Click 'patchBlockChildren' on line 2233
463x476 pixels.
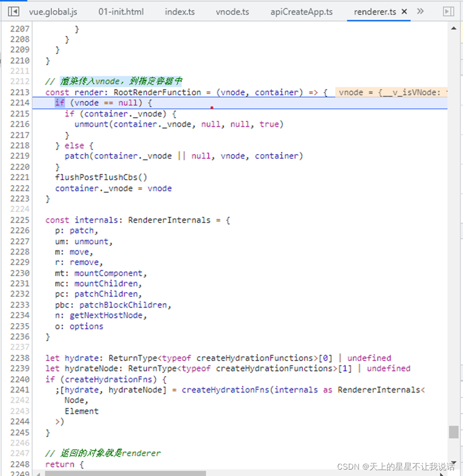[x=123, y=305]
